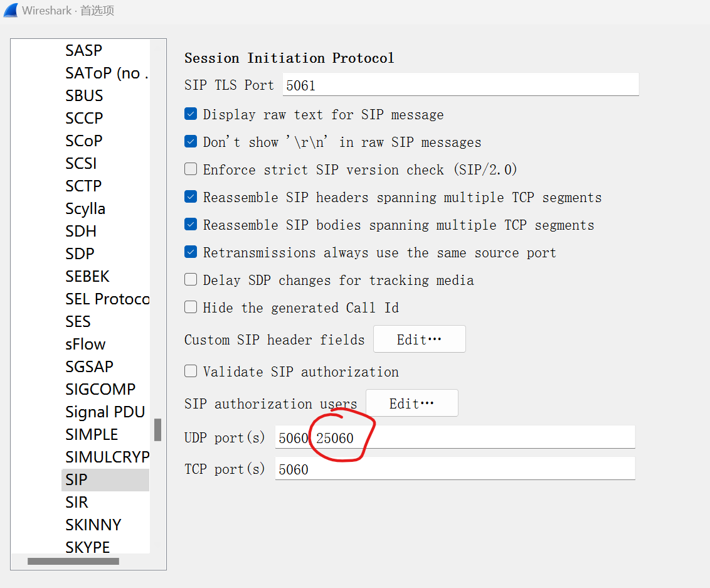Screen dimensions: 710x588
Task: Select SEBEK protocol entry
Action: click(87, 276)
